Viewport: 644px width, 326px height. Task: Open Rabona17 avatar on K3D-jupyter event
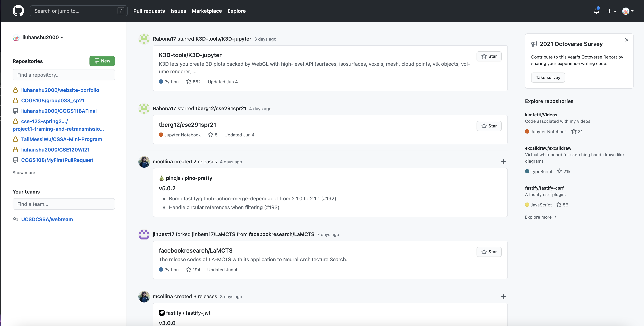point(144,39)
